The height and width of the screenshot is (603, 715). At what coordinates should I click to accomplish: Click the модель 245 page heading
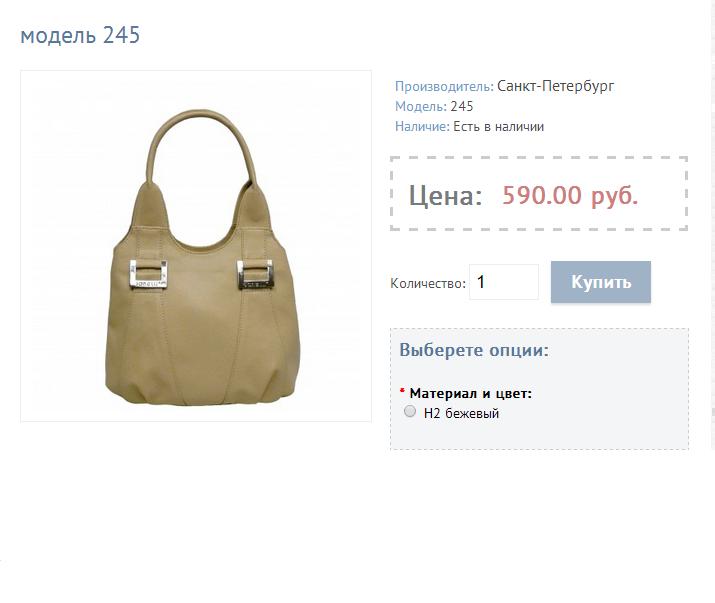tap(80, 35)
